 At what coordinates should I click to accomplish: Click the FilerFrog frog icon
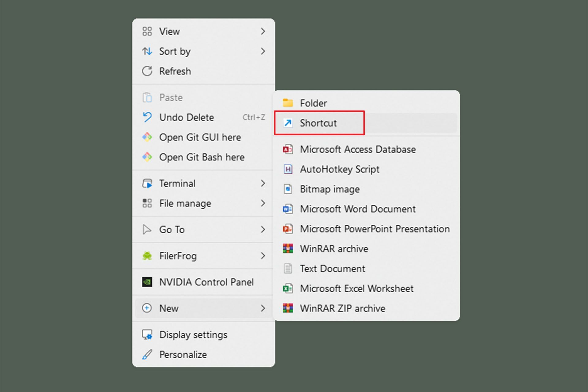pyautogui.click(x=147, y=256)
